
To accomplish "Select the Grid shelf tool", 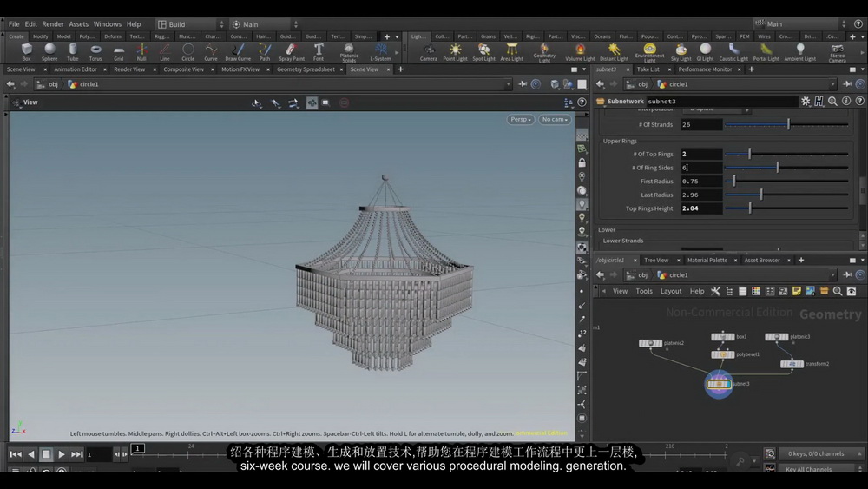I will tap(118, 52).
